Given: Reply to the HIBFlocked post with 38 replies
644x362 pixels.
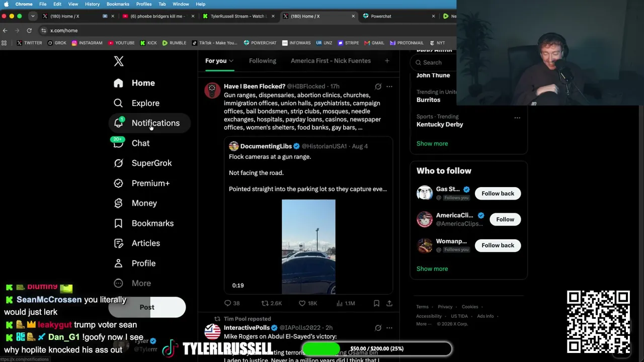Looking at the screenshot, I should tap(232, 303).
